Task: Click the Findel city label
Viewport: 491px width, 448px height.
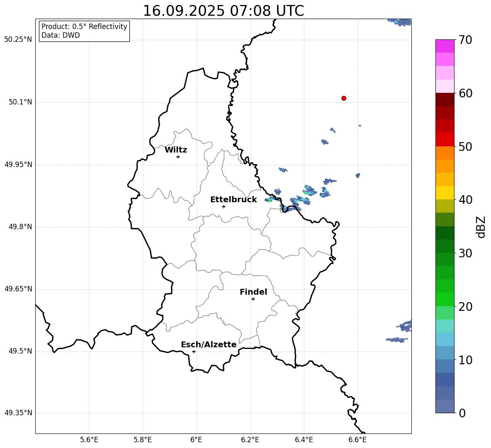Action: coord(253,292)
